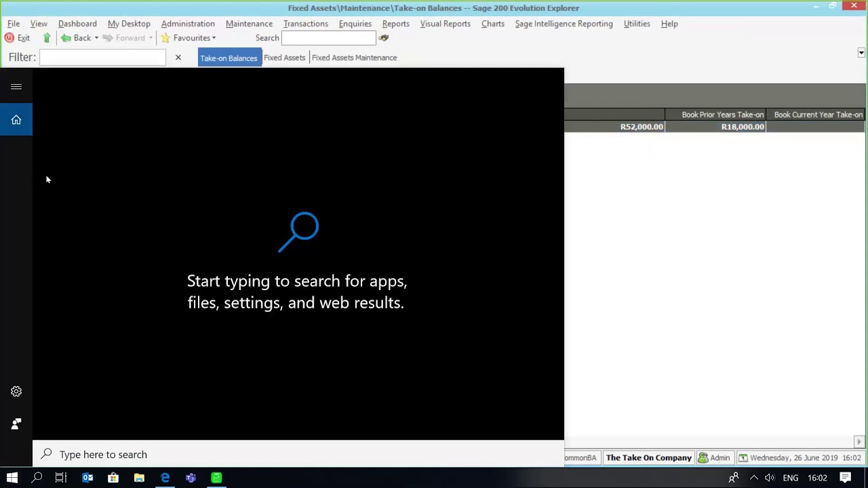868x488 pixels.
Task: Click the green Up arrow icon
Action: coord(47,38)
